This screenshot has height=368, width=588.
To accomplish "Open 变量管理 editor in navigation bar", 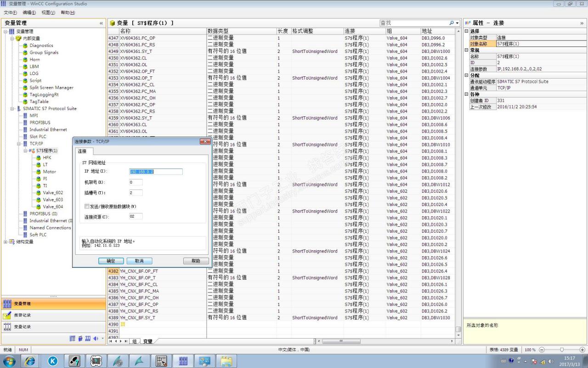I will point(54,304).
